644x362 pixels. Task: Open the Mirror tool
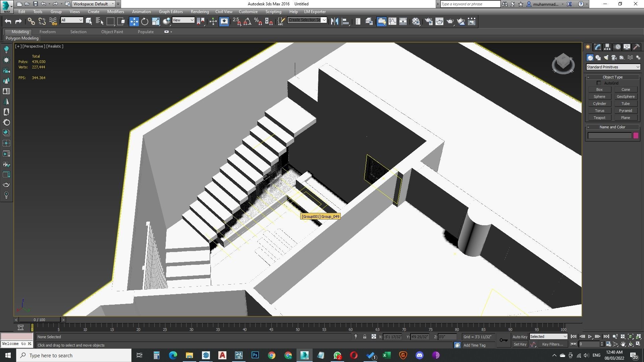334,22
